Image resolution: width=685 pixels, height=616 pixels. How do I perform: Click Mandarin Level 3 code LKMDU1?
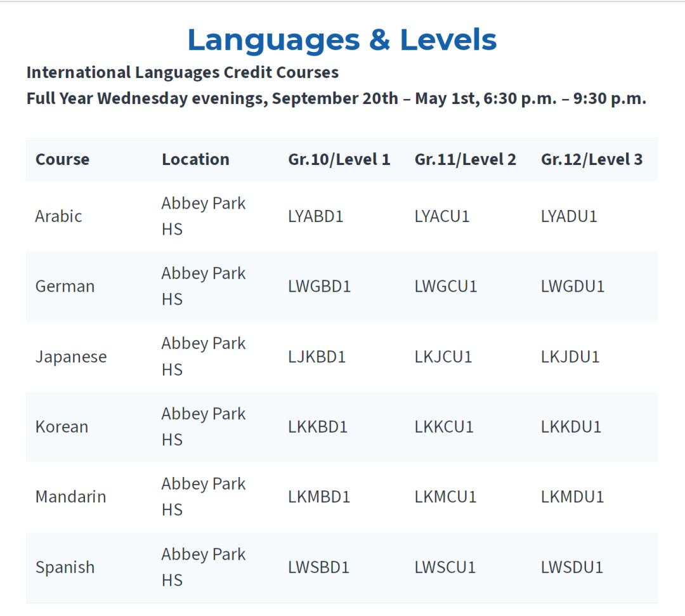572,497
